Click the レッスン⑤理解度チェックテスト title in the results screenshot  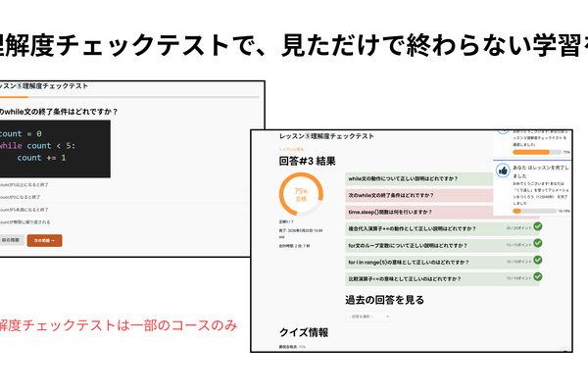[326, 136]
